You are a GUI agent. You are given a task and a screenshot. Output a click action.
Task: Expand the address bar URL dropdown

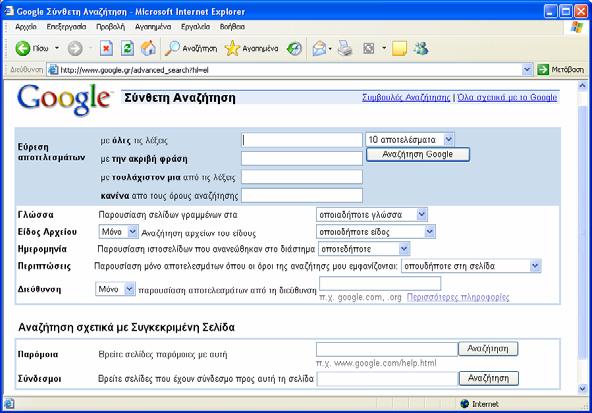tap(527, 70)
